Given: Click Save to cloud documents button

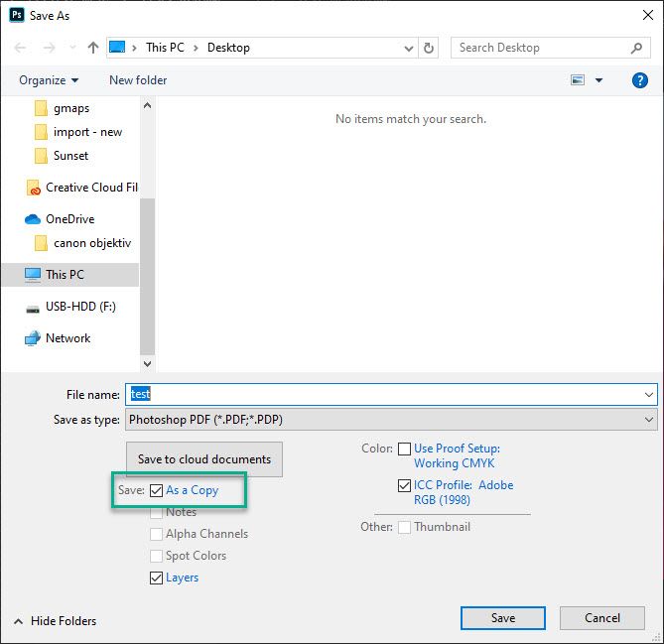Looking at the screenshot, I should [x=204, y=459].
